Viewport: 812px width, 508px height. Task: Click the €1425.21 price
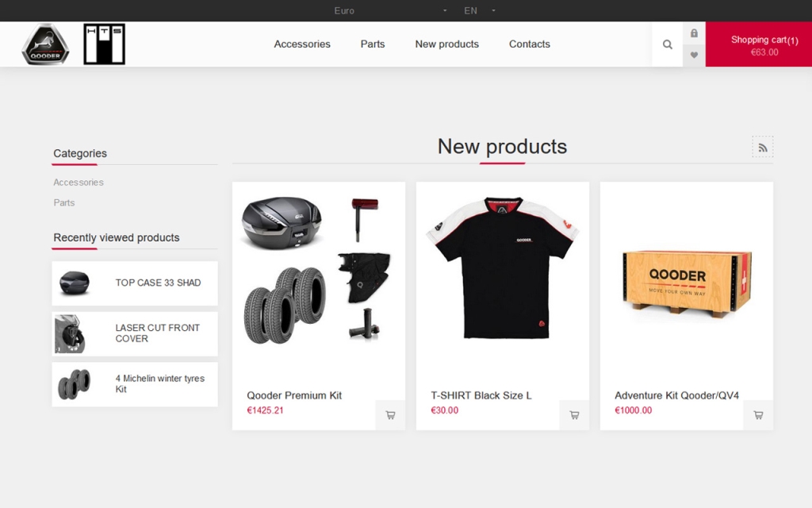(265, 410)
